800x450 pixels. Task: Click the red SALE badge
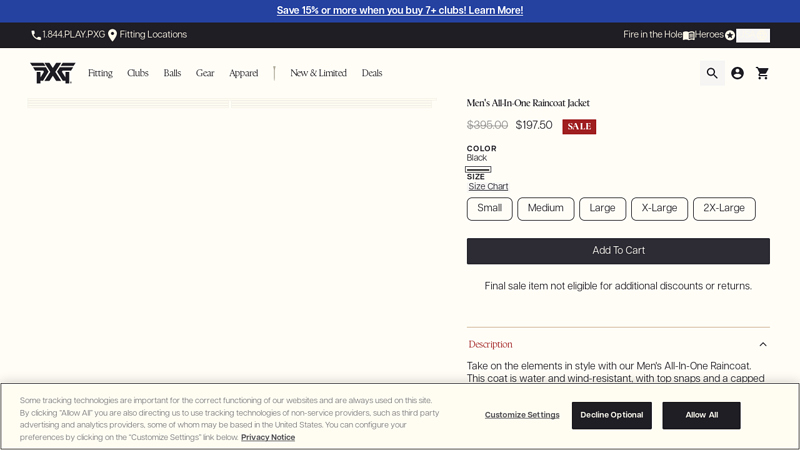point(579,127)
